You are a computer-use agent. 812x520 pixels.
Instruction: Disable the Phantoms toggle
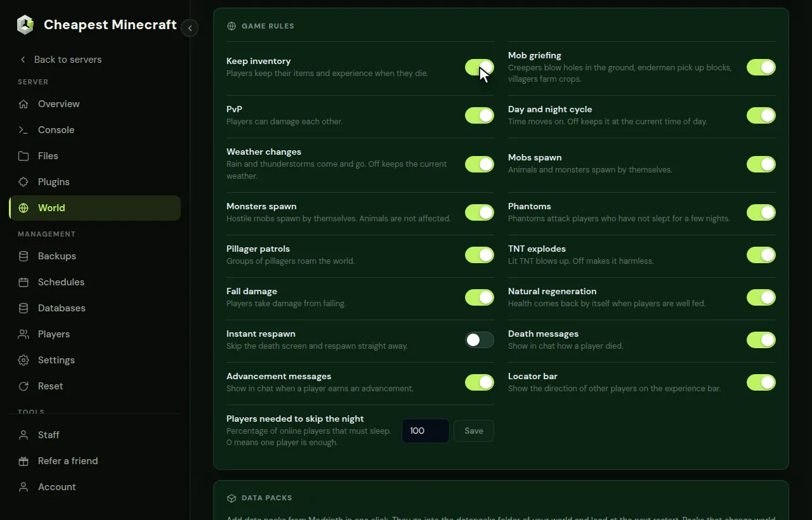pyautogui.click(x=761, y=212)
